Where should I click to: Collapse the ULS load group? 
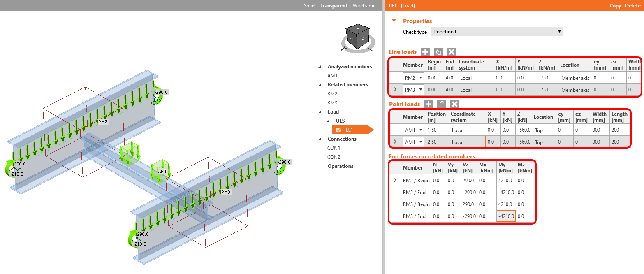pyautogui.click(x=327, y=121)
